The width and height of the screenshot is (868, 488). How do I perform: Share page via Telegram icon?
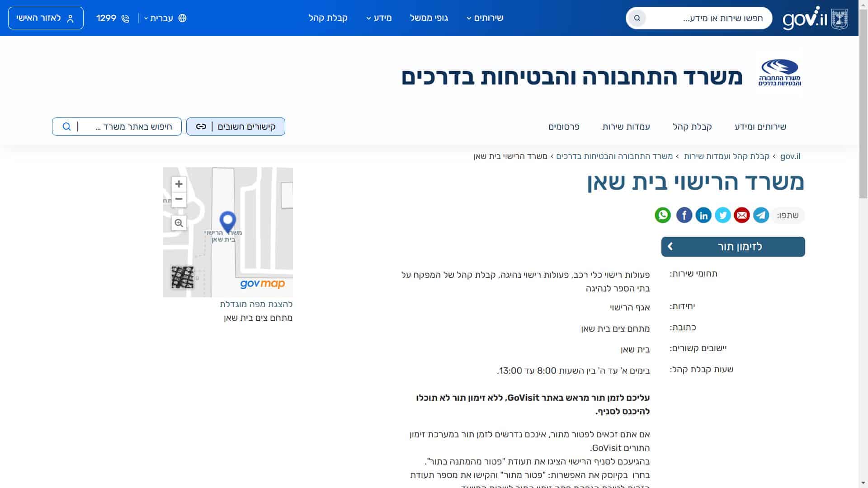pyautogui.click(x=761, y=215)
